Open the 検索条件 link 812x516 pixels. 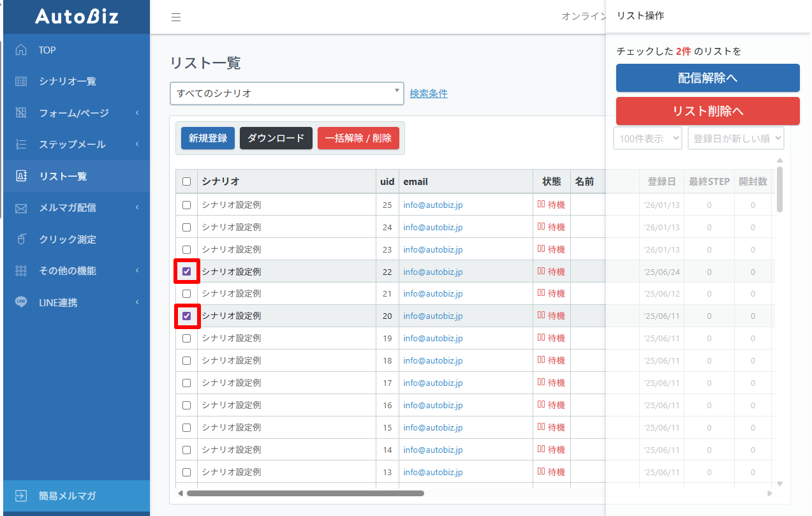click(x=429, y=94)
